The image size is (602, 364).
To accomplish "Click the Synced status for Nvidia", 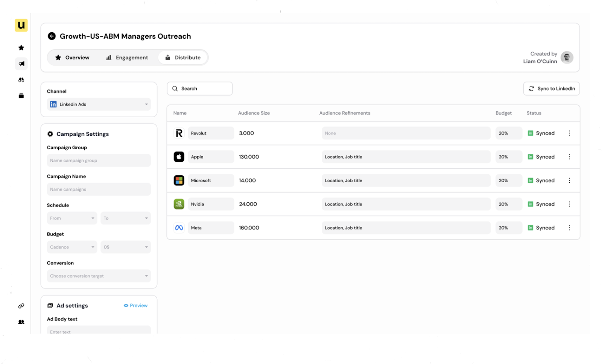I will pyautogui.click(x=541, y=204).
